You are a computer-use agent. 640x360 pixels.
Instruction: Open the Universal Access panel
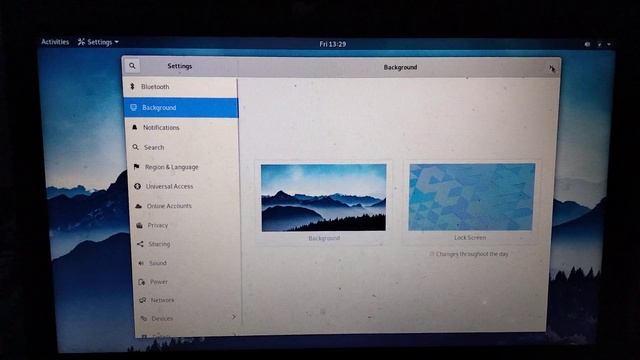click(184, 187)
